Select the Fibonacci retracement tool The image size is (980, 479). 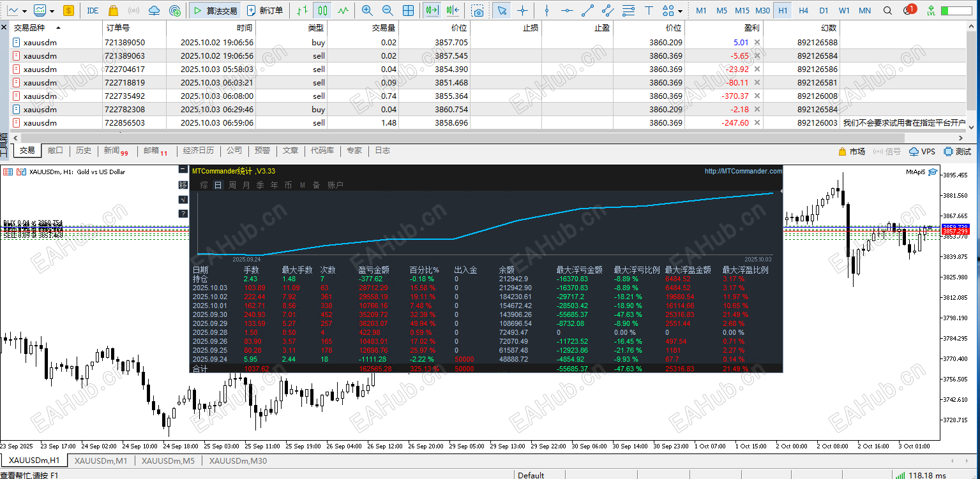click(628, 10)
